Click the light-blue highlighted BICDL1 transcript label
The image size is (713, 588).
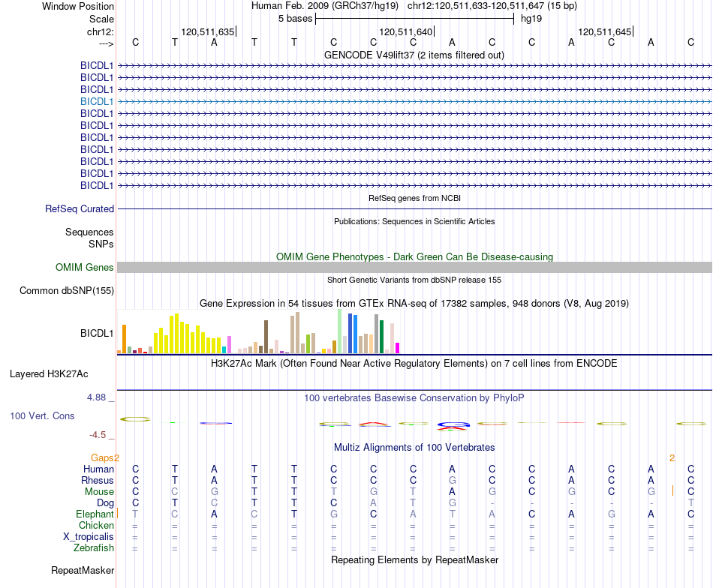tap(97, 101)
